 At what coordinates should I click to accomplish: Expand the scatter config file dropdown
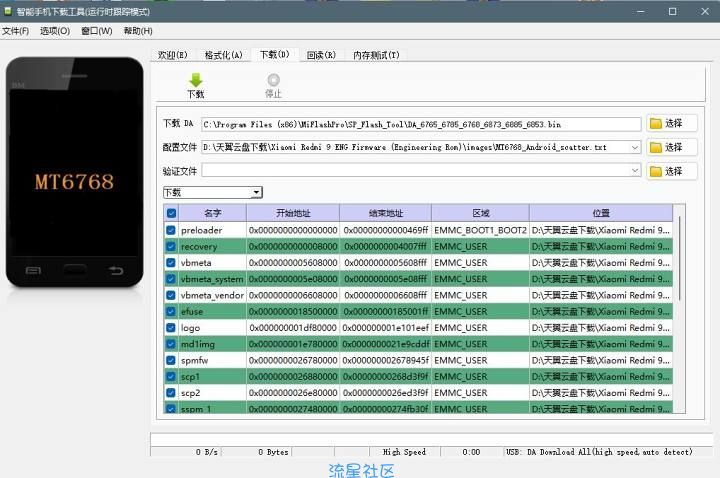pos(635,147)
